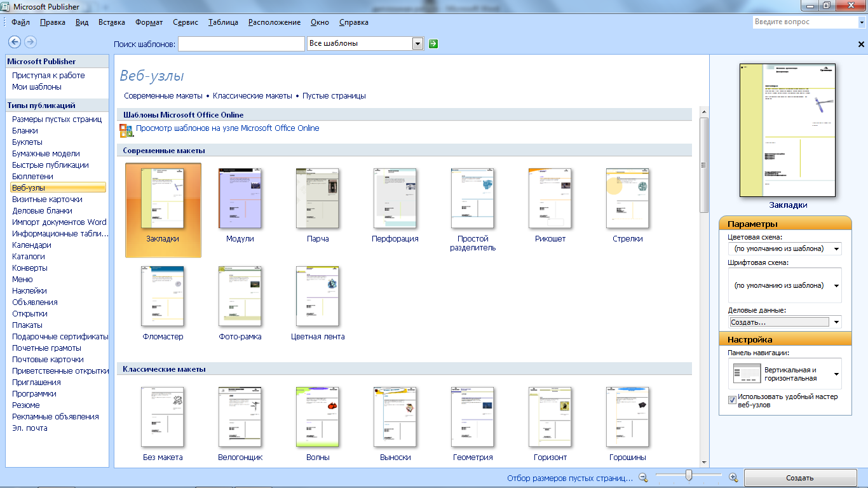868x488 pixels.
Task: Click the Создать button
Action: (x=799, y=478)
